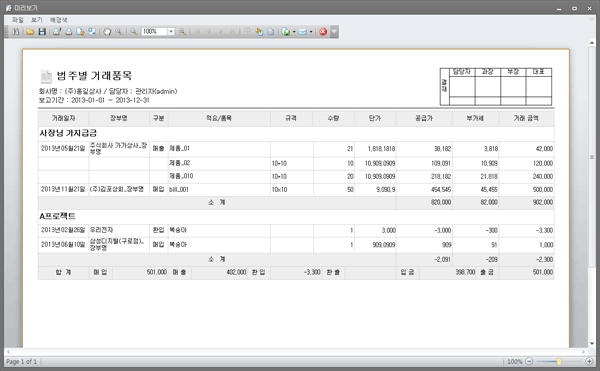Zoom in with the plus magnifier icon
Image resolution: width=600 pixels, height=371 pixels.
(x=183, y=32)
